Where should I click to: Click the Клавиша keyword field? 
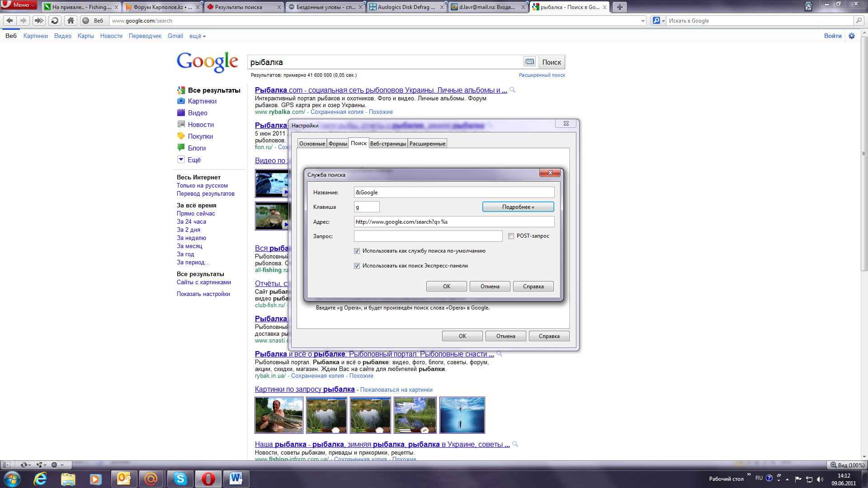click(x=367, y=207)
